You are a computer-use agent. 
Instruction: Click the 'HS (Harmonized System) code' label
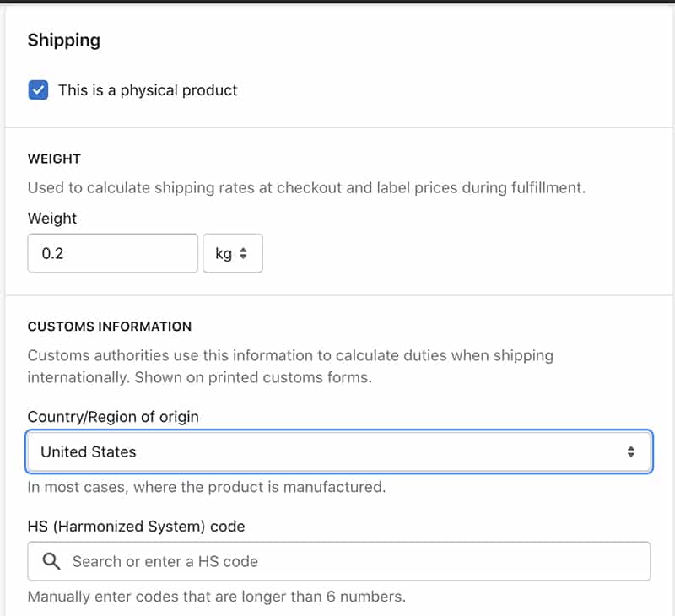point(137,527)
